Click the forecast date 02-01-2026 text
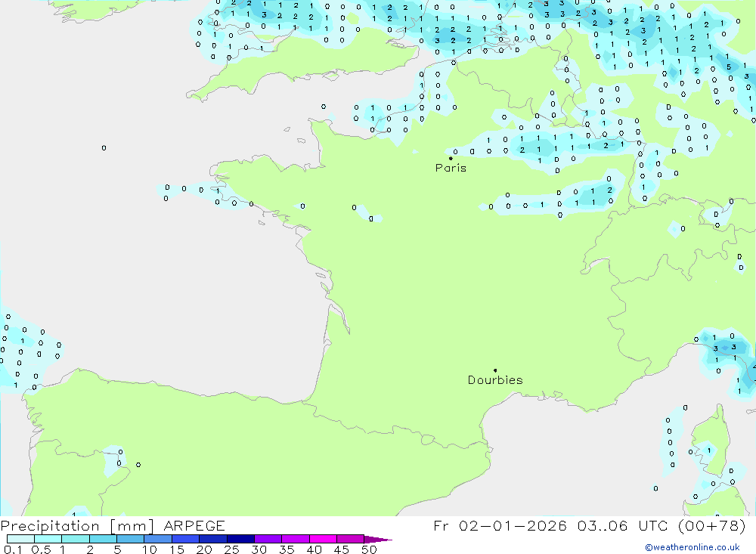756x554 pixels. tap(513, 525)
